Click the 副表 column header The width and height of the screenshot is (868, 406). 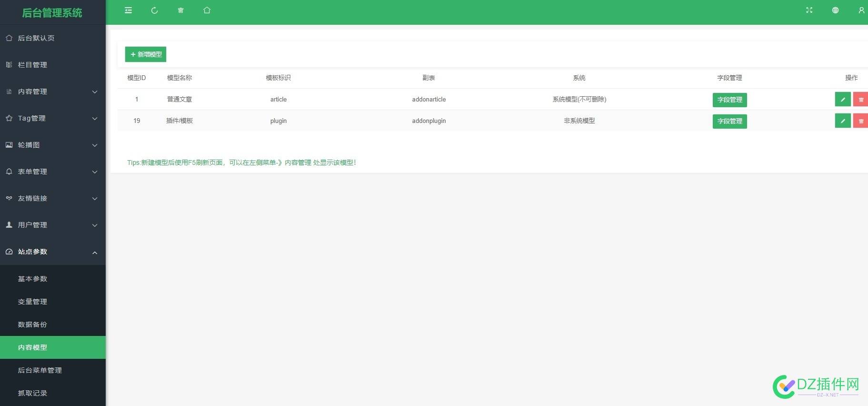429,78
